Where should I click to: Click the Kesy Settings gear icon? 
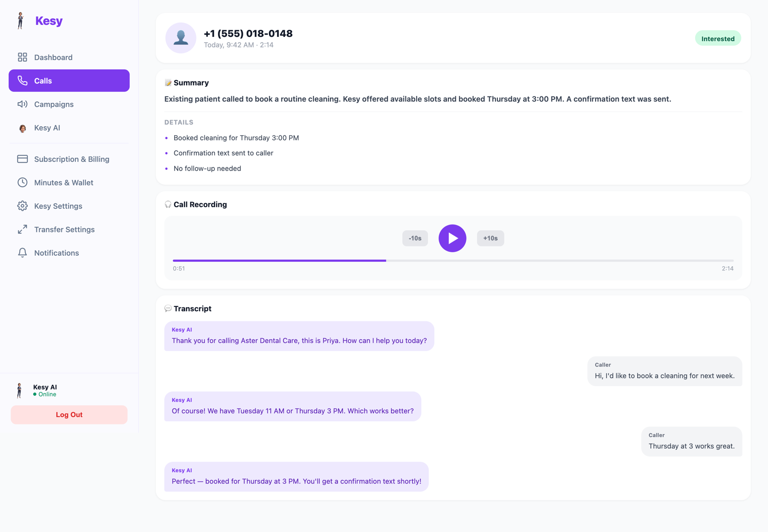click(x=23, y=206)
